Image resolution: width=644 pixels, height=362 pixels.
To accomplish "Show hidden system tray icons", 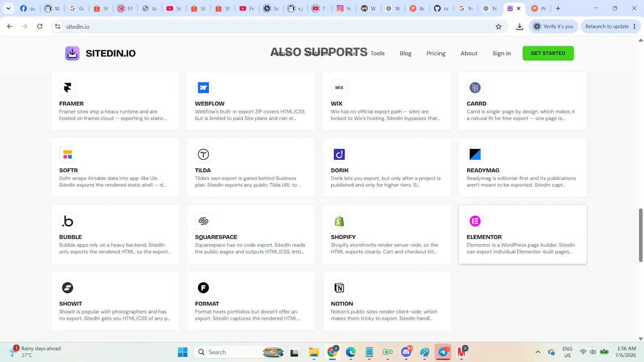I will [538, 352].
